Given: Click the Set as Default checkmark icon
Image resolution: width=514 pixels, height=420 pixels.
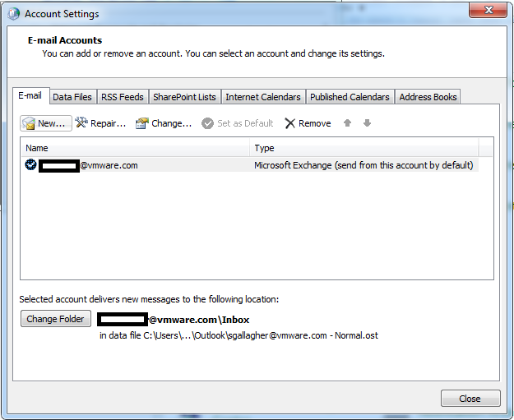Looking at the screenshot, I should coord(208,123).
